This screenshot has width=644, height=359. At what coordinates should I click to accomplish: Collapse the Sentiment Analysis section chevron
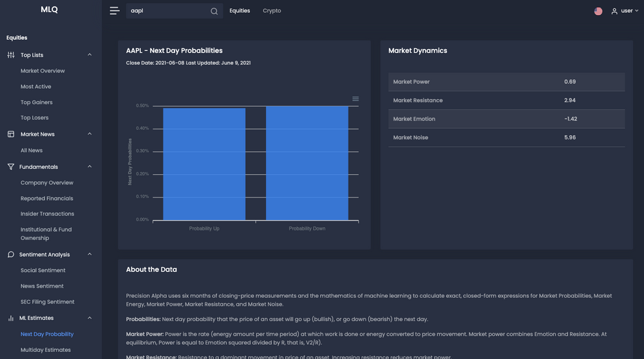tap(90, 254)
